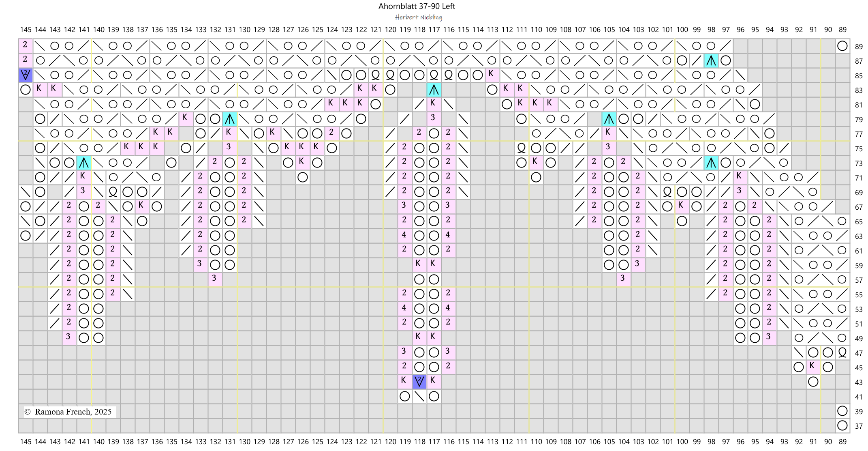
Task: Select the circle in row 83, column 145
Action: point(26,90)
